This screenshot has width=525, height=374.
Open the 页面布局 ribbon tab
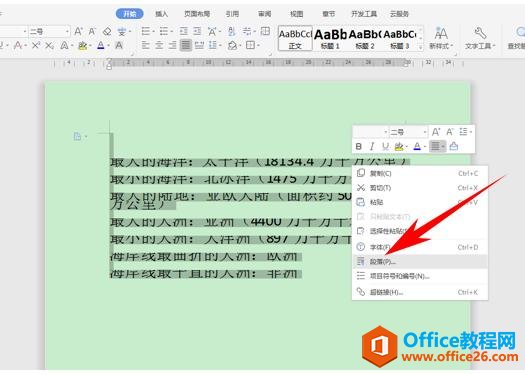point(197,14)
